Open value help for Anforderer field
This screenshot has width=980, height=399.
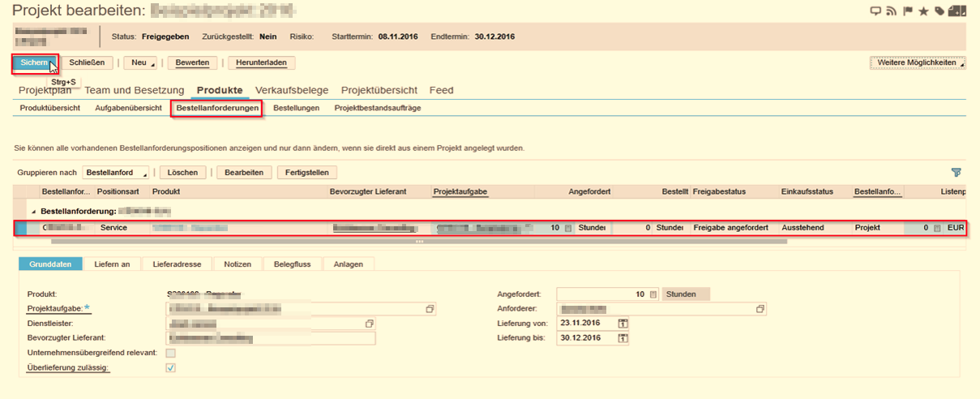pos(760,309)
